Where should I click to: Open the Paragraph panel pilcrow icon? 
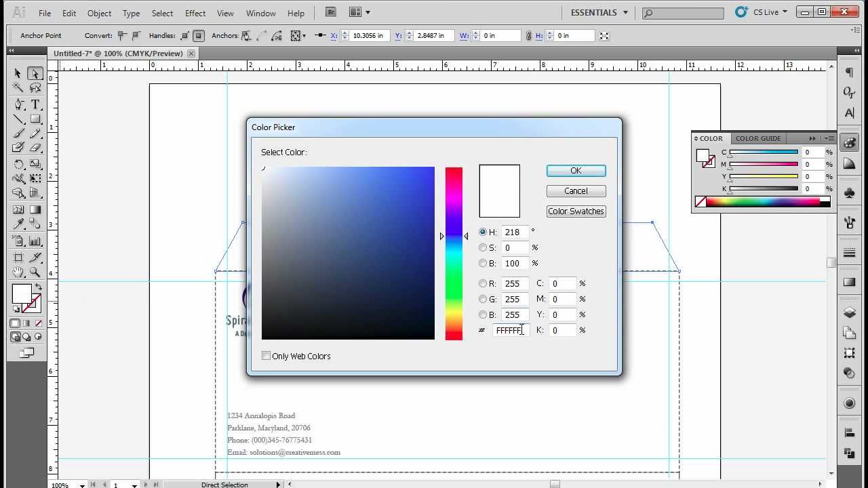pyautogui.click(x=849, y=73)
